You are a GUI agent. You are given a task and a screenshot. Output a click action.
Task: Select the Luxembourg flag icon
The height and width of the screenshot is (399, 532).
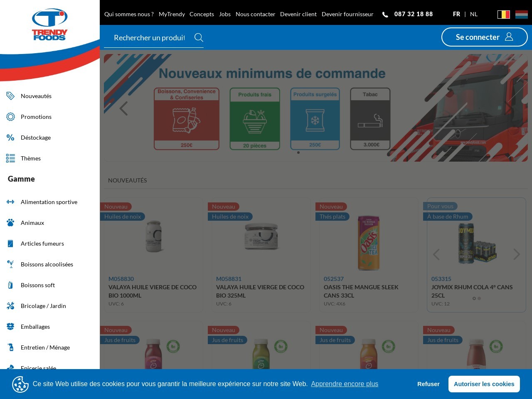[522, 15]
